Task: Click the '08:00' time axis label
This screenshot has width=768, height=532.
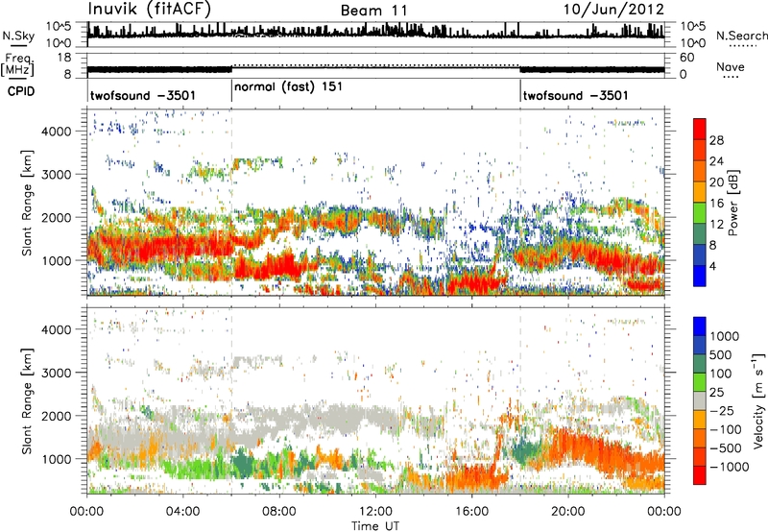Action: pyautogui.click(x=279, y=512)
